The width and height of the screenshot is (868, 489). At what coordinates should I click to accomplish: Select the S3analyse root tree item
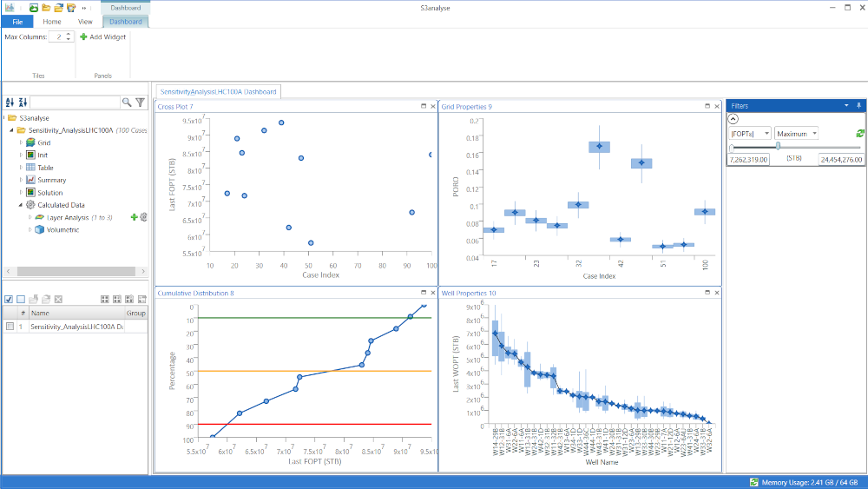click(x=34, y=118)
